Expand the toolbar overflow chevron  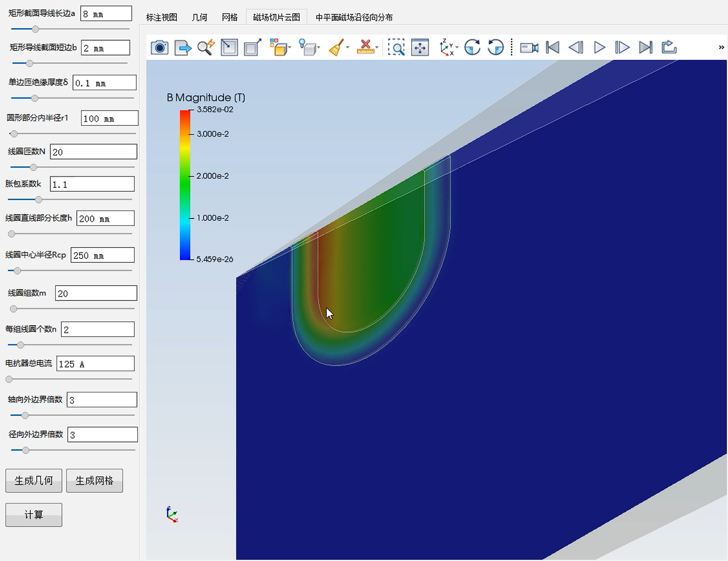[x=721, y=47]
